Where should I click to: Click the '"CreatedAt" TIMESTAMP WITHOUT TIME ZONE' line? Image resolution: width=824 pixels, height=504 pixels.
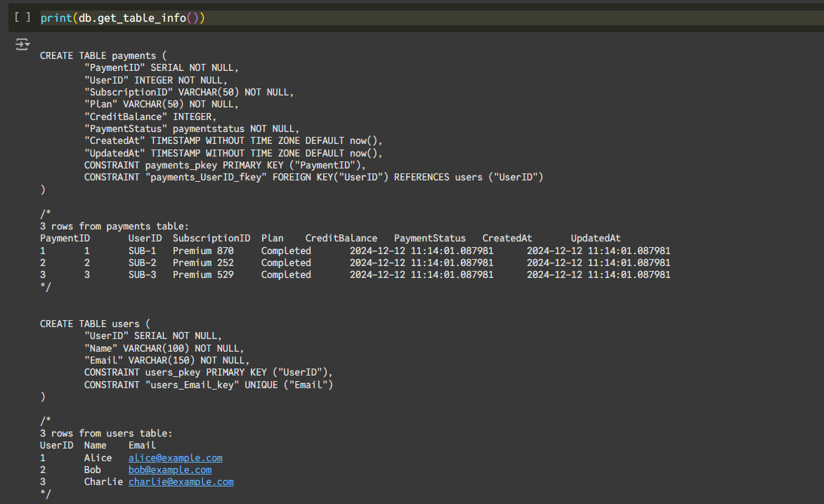tap(233, 140)
